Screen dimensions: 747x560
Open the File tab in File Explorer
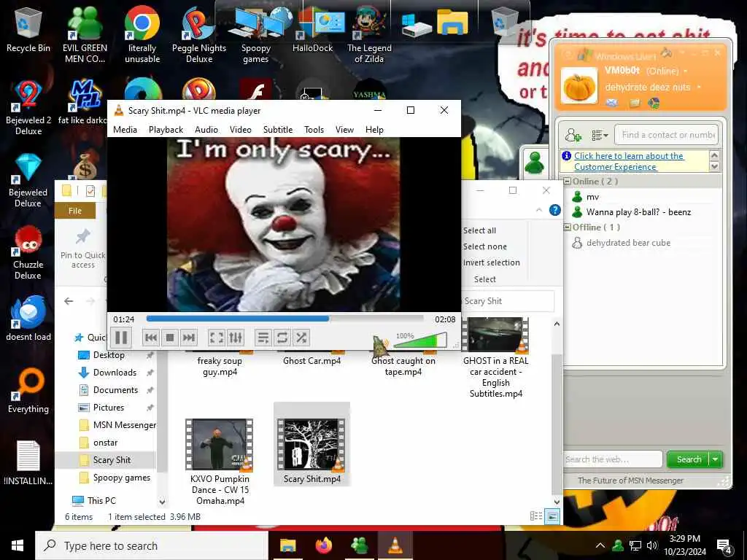(x=75, y=211)
